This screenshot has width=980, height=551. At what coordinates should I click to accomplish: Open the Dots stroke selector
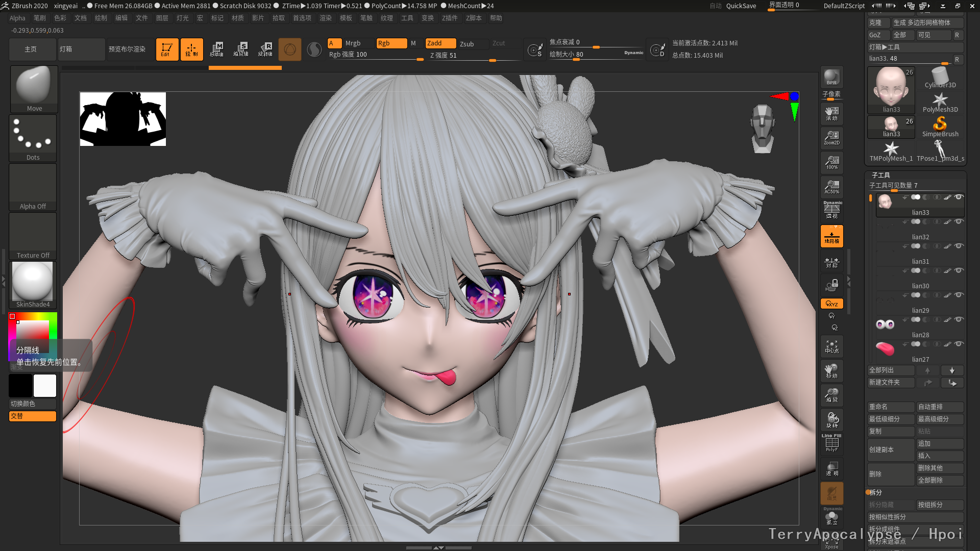point(33,138)
